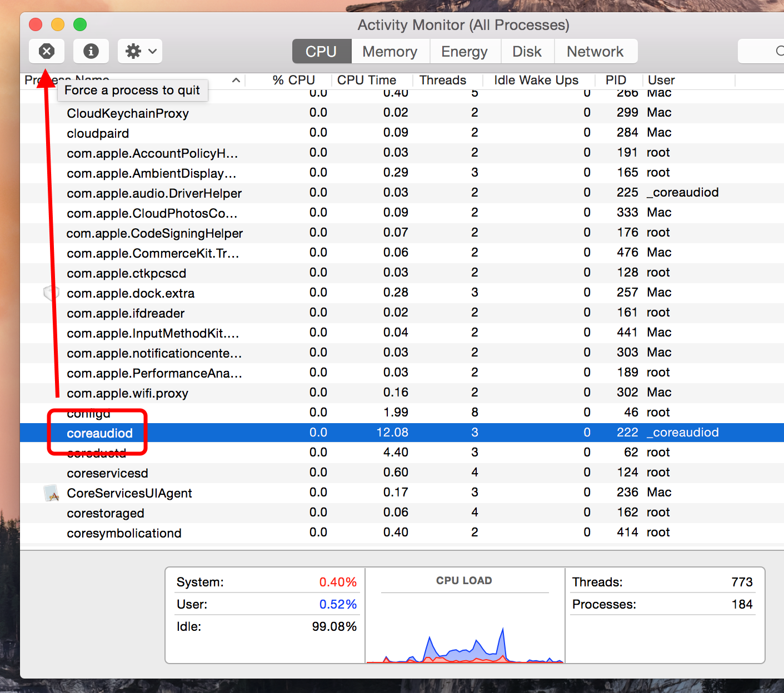Sort by CPU Time column

tap(366, 81)
